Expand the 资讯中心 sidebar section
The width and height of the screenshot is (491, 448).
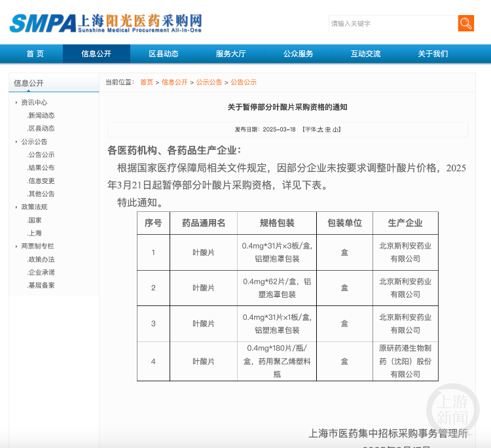(34, 103)
